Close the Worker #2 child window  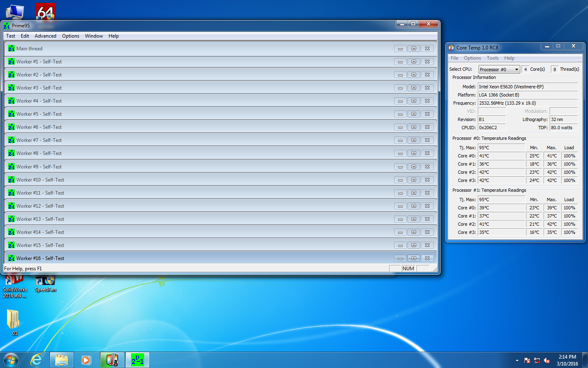(x=427, y=75)
